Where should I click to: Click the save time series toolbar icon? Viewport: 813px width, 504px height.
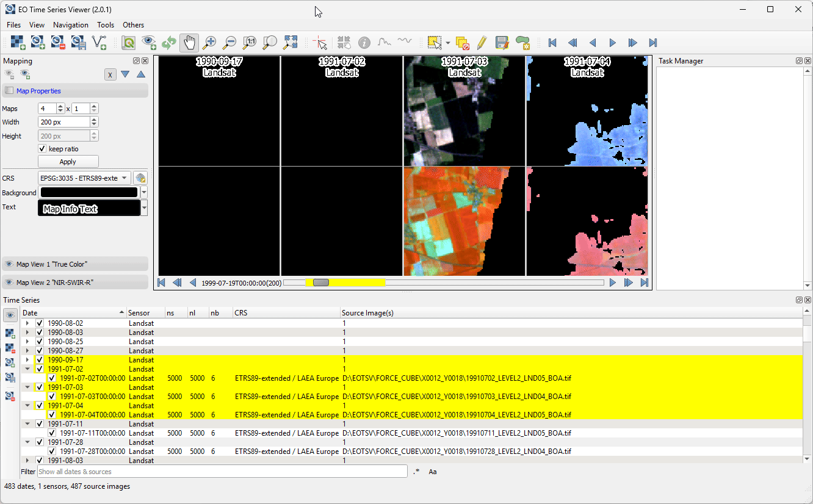[78, 42]
